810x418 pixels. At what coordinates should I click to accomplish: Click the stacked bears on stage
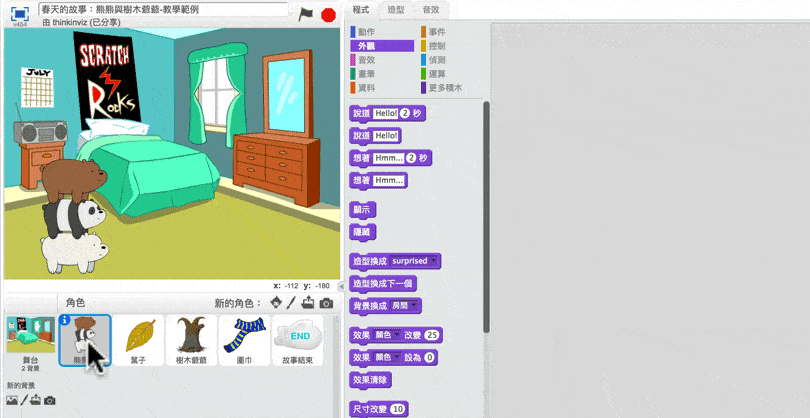73,216
